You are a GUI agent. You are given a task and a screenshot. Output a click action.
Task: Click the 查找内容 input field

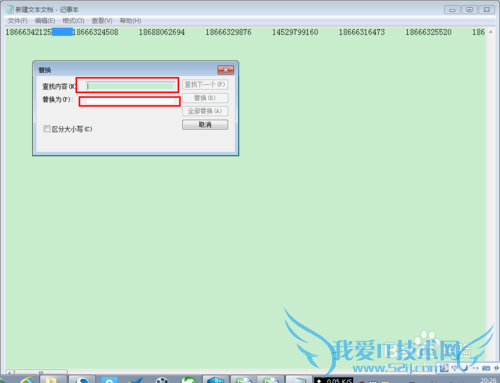(130, 86)
